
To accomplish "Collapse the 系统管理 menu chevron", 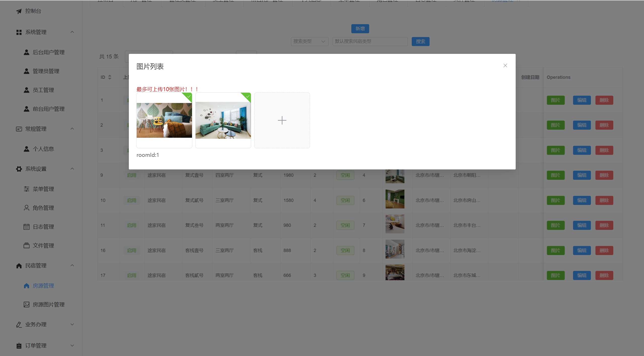I will click(x=72, y=32).
